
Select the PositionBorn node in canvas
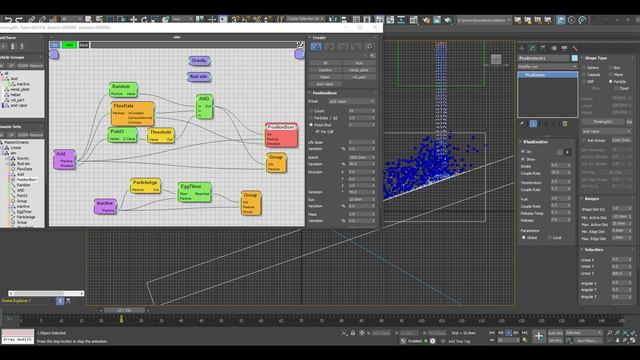281,135
